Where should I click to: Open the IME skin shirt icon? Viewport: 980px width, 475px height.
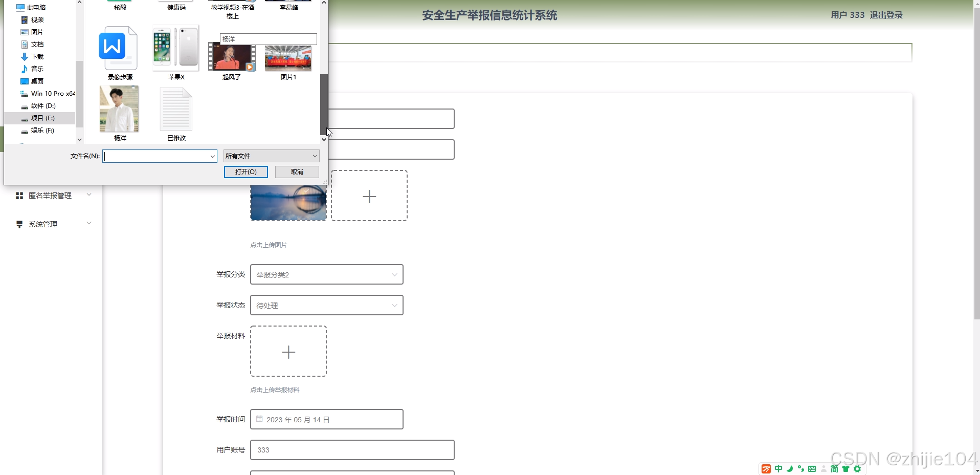click(846, 469)
